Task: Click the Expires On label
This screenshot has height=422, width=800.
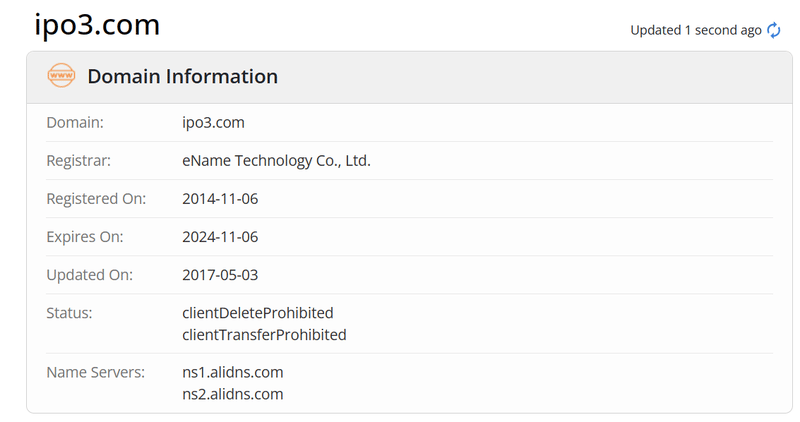Action: 85,237
